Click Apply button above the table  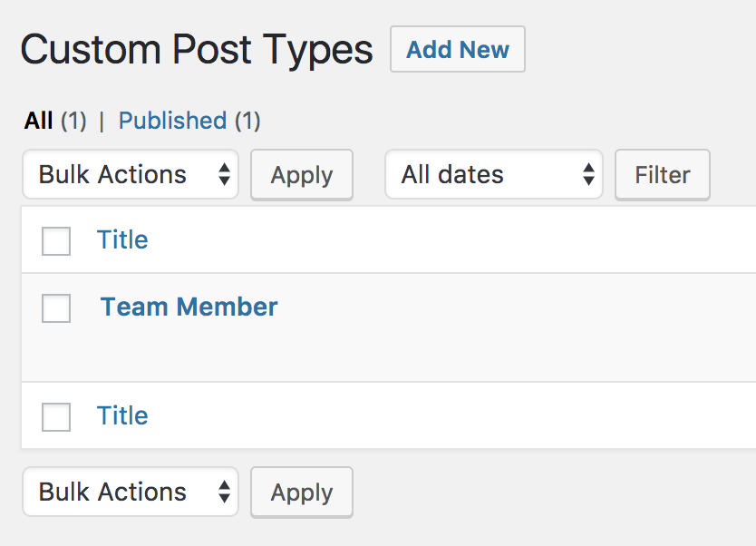point(302,175)
